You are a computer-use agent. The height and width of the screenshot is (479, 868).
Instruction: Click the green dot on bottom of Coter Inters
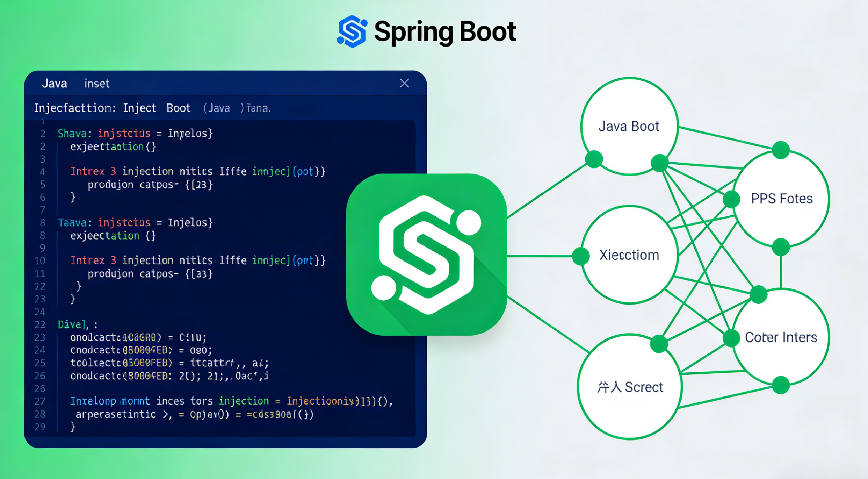pyautogui.click(x=781, y=385)
